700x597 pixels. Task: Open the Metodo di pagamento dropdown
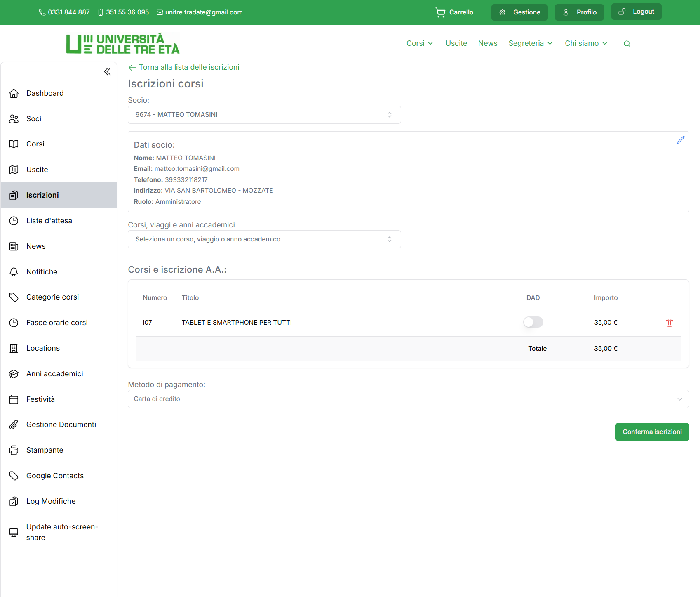pyautogui.click(x=408, y=399)
